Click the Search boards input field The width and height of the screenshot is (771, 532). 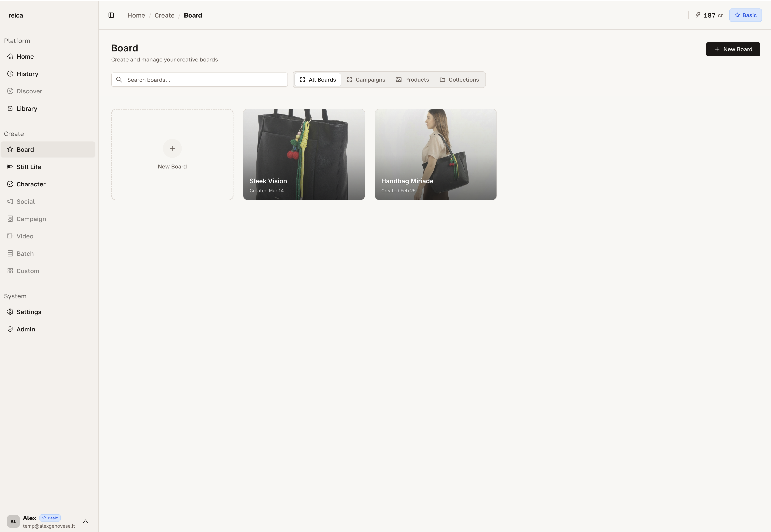(x=199, y=79)
